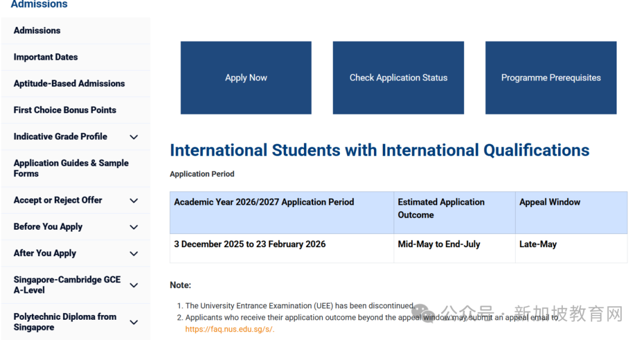Screen dimensions: 644x340
Task: Click Academic Year 2026/2027 Application Period header
Action: [x=264, y=202]
